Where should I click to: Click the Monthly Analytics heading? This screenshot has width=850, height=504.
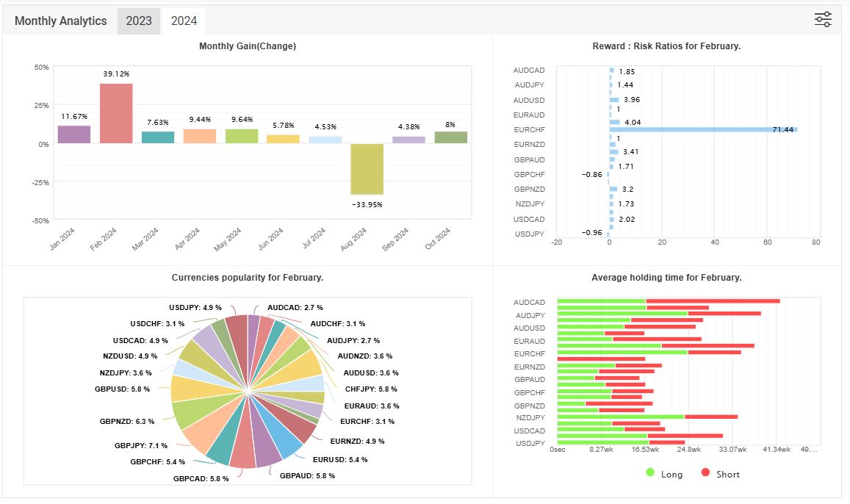60,21
